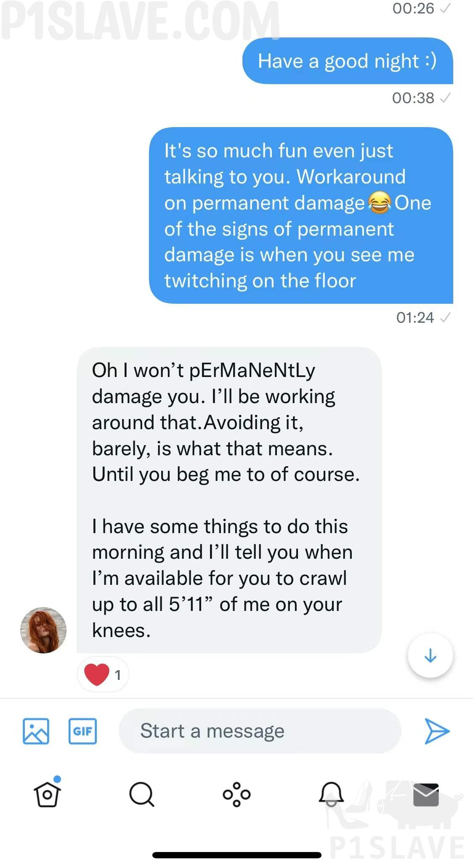Go to the Home timeline tab
Image resolution: width=473 pixels, height=868 pixels.
[47, 794]
